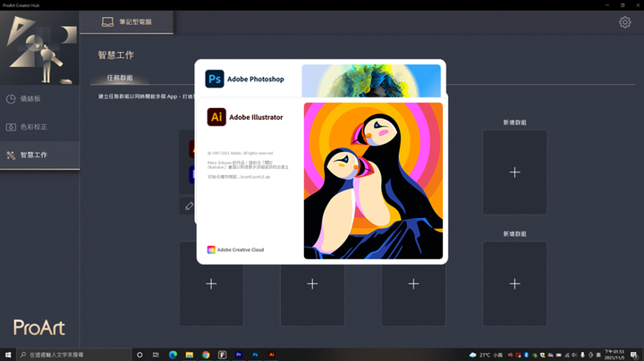644x361 pixels.
Task: Open File Explorer from the taskbar
Action: tap(190, 355)
